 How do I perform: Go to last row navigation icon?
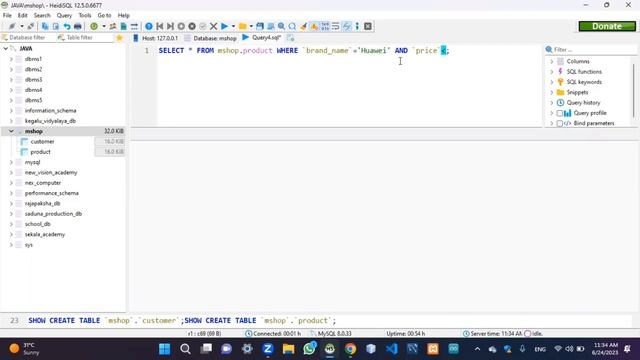(171, 27)
